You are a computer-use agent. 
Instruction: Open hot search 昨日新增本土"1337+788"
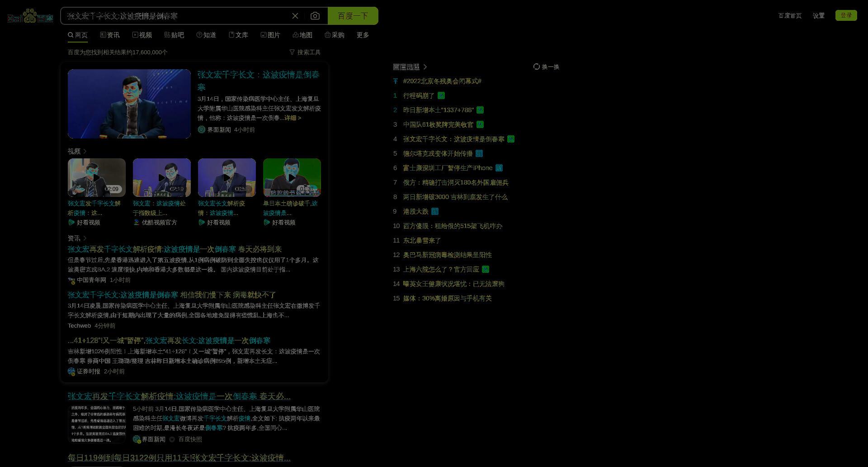pyautogui.click(x=438, y=110)
